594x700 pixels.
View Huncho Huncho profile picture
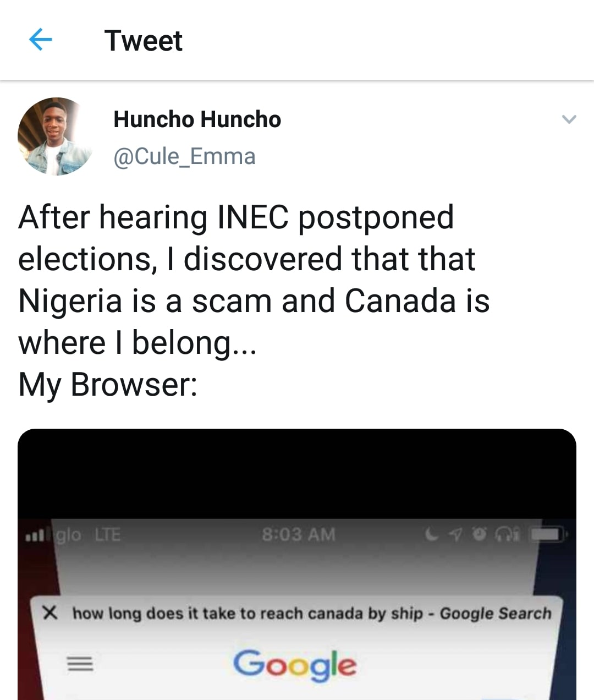(56, 136)
